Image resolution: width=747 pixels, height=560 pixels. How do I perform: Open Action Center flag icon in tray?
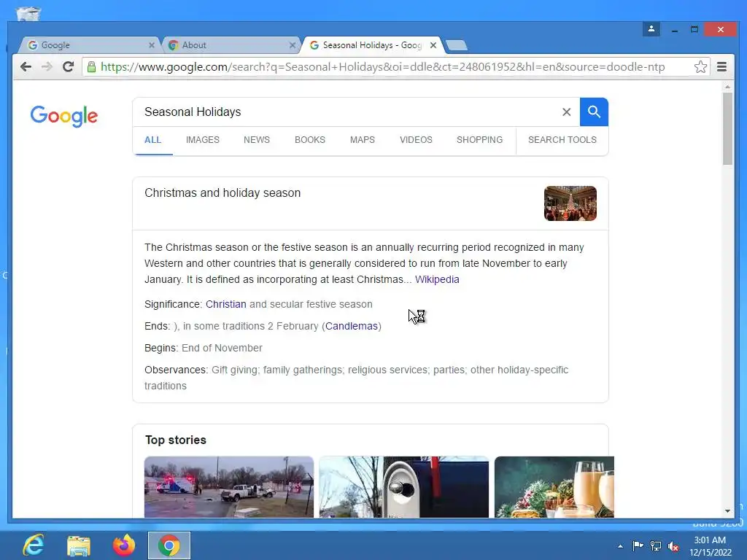pyautogui.click(x=638, y=545)
